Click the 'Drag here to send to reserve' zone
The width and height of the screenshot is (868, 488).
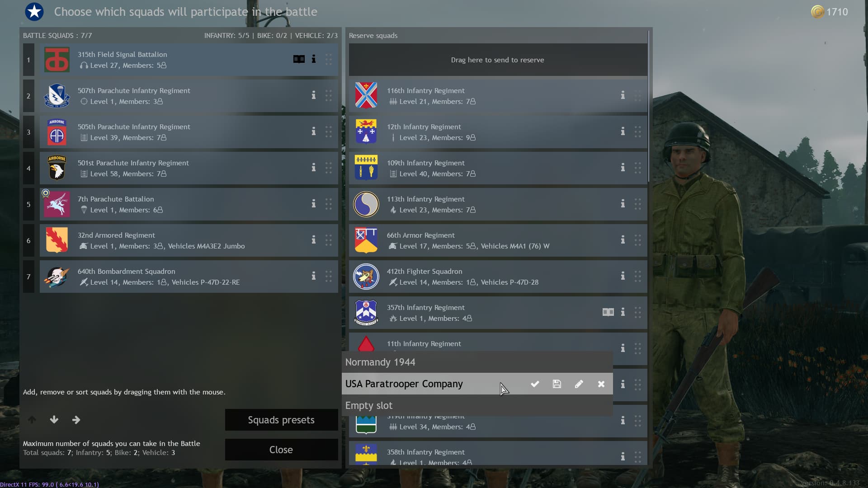(498, 60)
